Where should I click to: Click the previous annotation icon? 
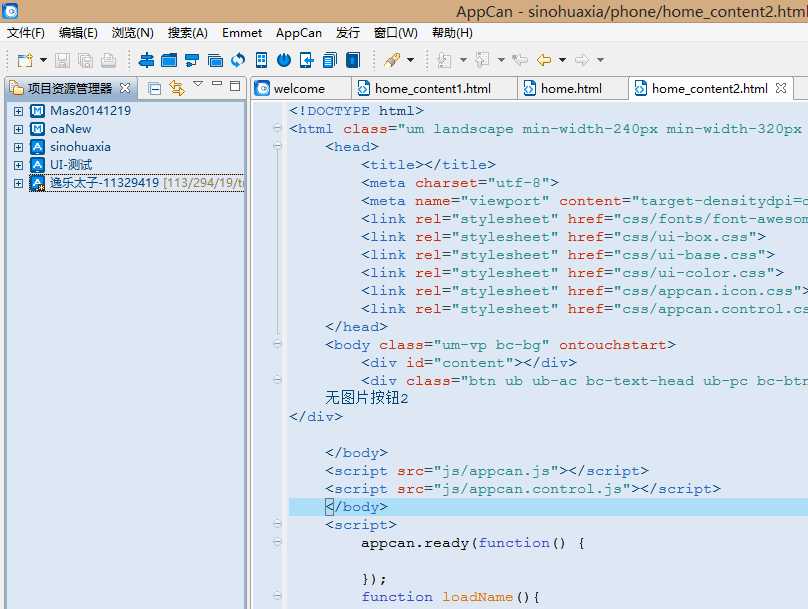(x=482, y=60)
